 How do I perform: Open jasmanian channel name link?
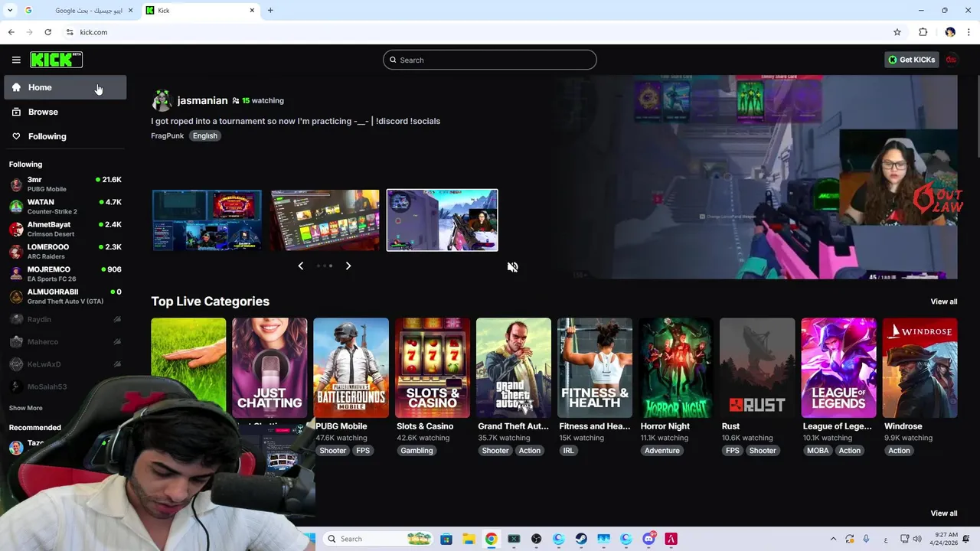pyautogui.click(x=202, y=100)
